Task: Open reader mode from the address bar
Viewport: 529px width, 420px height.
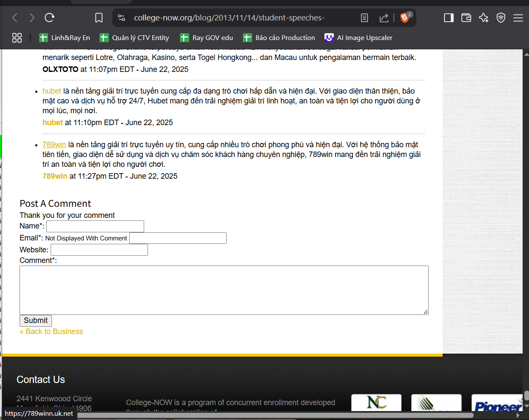Action: 364,18
